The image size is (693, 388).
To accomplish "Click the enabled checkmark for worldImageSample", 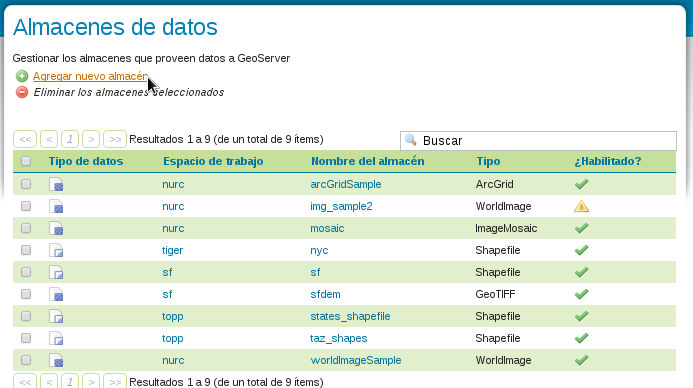I will click(581, 360).
